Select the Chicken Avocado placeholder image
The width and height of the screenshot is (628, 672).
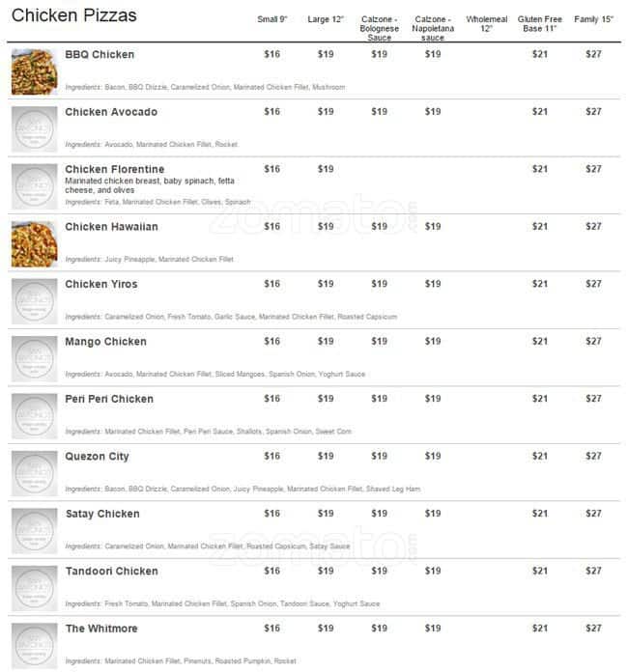[x=35, y=128]
